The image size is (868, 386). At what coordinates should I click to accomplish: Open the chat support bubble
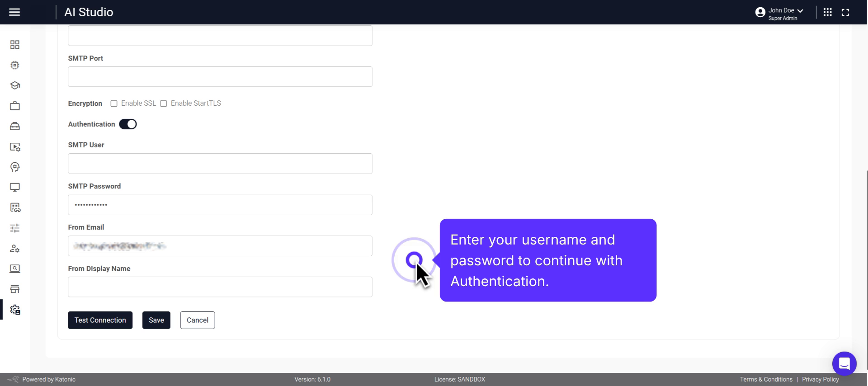(x=844, y=363)
